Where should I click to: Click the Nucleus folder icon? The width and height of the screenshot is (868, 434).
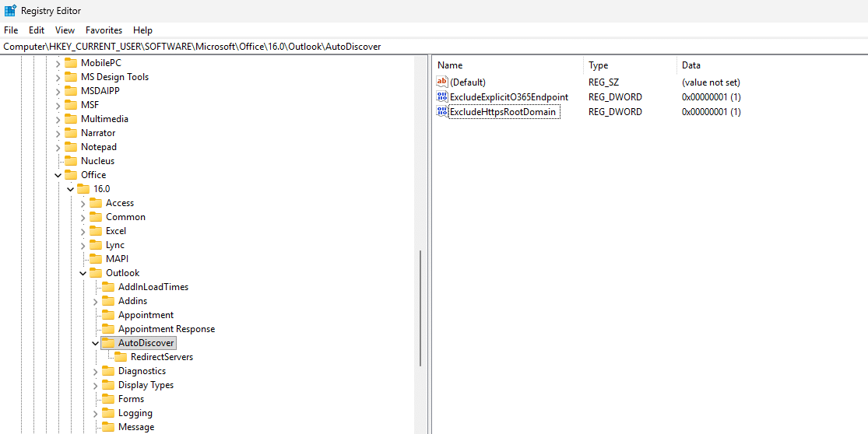[x=70, y=161]
